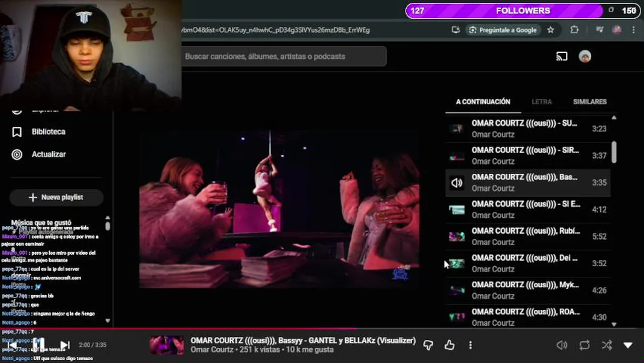Click Preguntale a Google button
Viewport: 644px width, 363px height.
click(x=502, y=30)
